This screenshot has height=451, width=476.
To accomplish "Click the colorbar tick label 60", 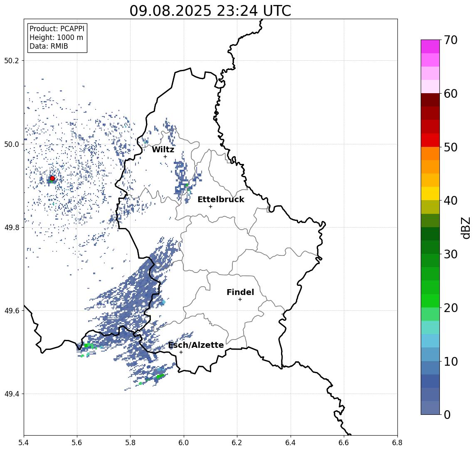I will pyautogui.click(x=451, y=94).
